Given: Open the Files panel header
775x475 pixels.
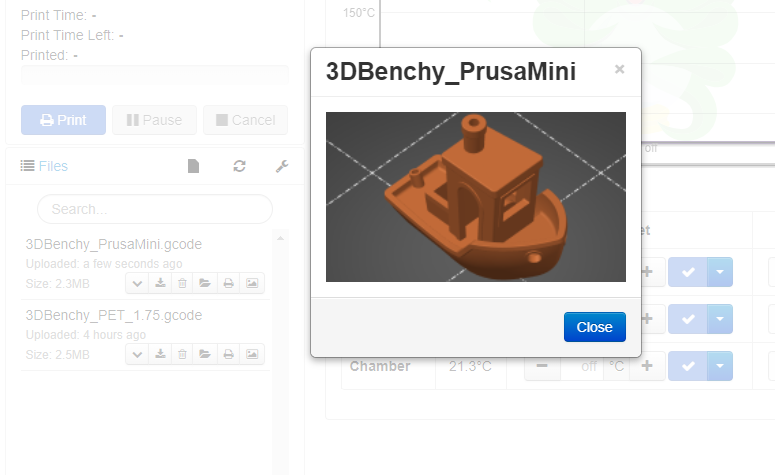Looking at the screenshot, I should point(44,166).
